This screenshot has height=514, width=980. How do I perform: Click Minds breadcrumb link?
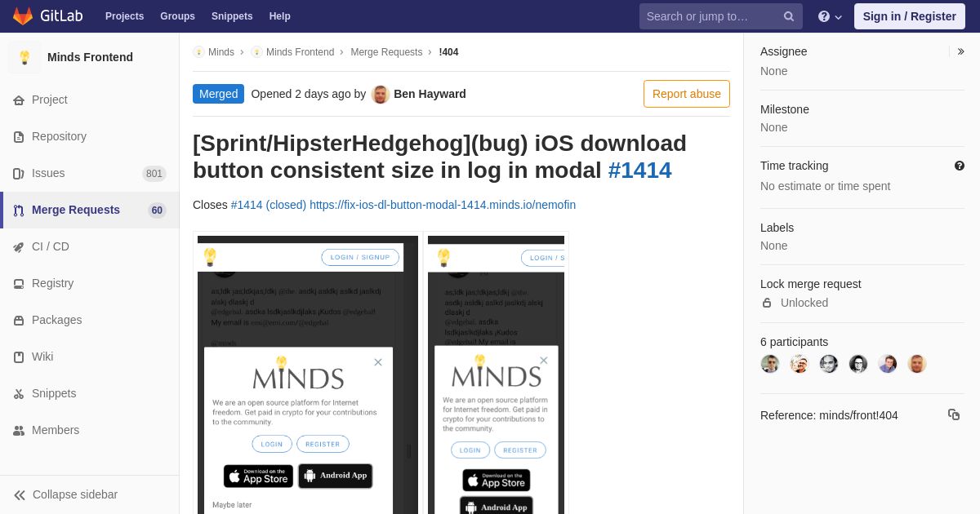[x=221, y=52]
